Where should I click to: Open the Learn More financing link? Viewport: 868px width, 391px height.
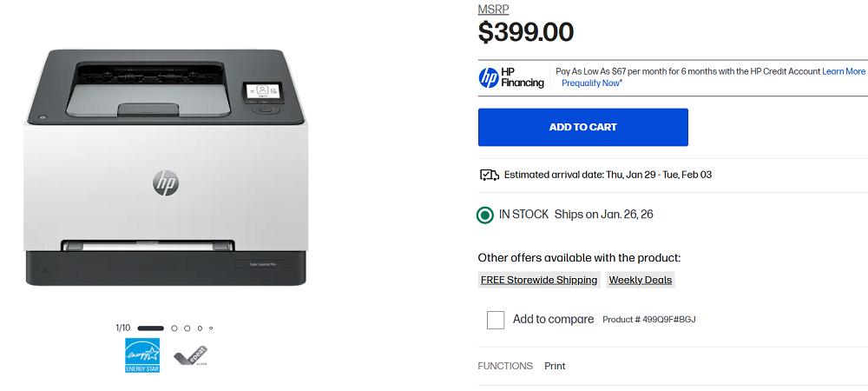click(x=844, y=71)
